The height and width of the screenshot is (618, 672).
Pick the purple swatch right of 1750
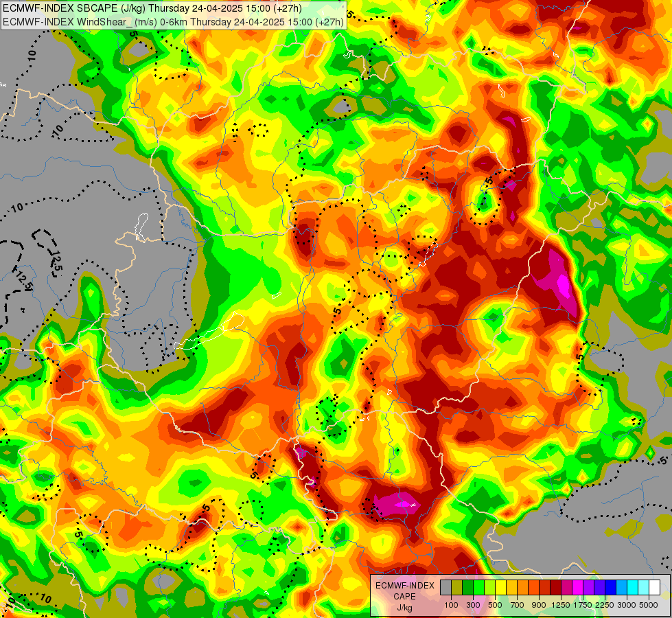click(589, 588)
